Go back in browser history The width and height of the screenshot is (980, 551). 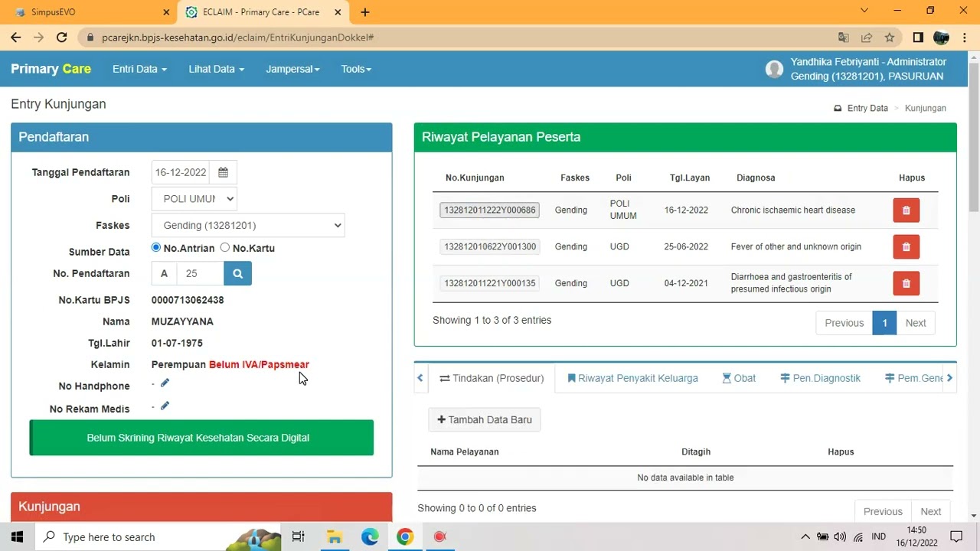(x=15, y=37)
